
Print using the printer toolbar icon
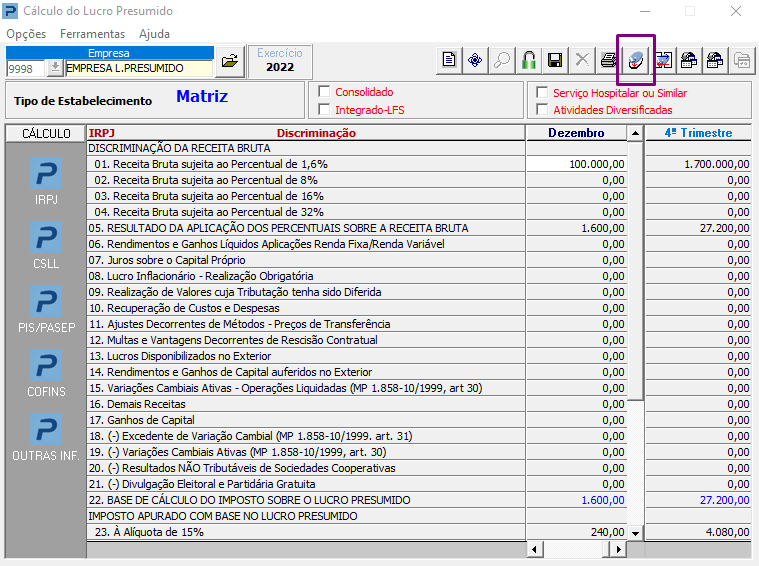608,61
